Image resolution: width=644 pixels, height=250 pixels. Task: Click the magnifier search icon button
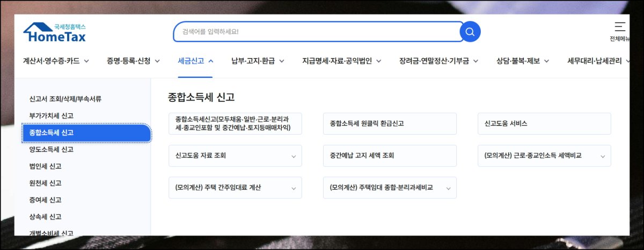470,32
